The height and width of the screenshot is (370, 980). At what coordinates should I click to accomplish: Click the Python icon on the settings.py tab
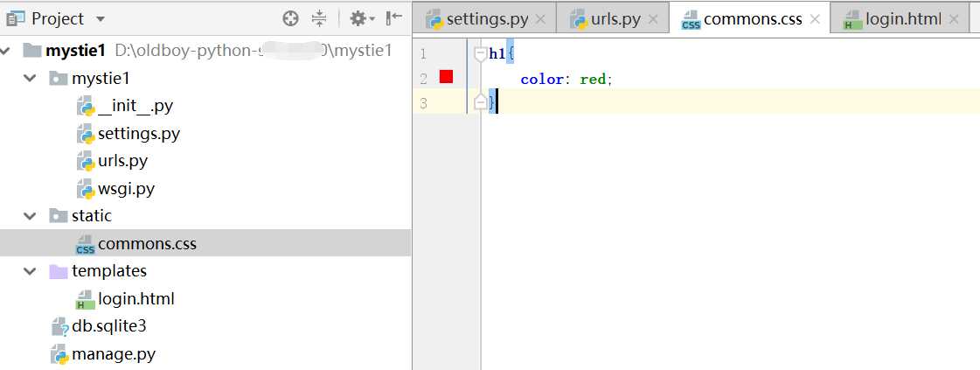[434, 19]
